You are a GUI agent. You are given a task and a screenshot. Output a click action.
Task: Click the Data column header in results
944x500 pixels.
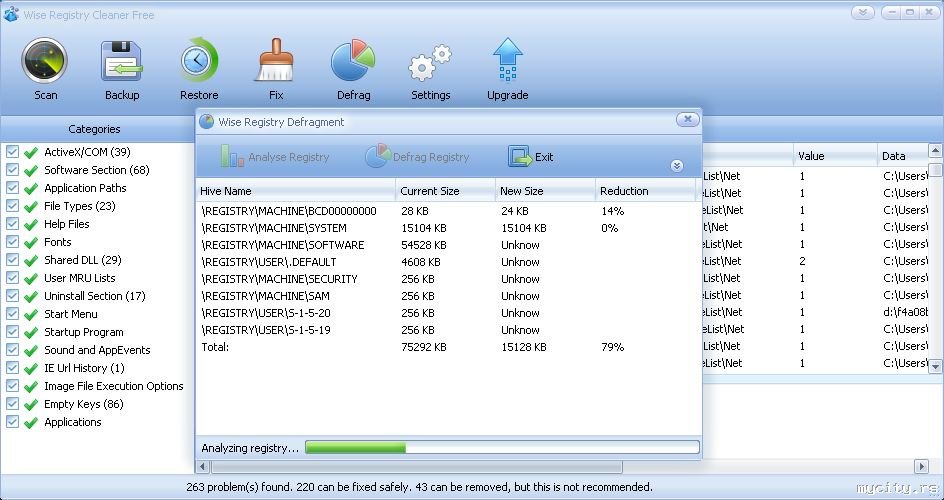901,156
